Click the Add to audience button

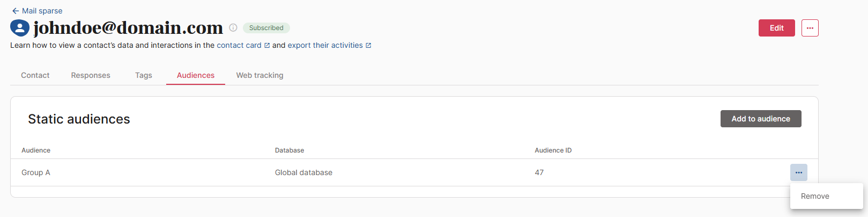point(760,119)
